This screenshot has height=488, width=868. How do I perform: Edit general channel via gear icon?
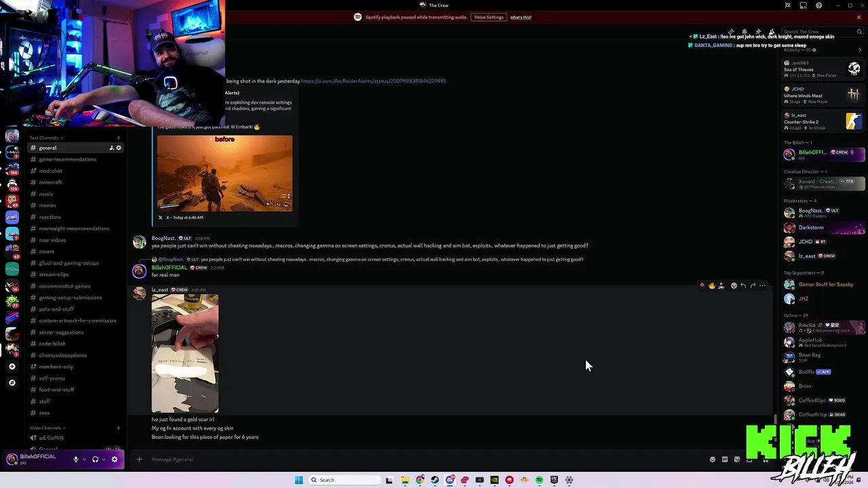click(119, 148)
